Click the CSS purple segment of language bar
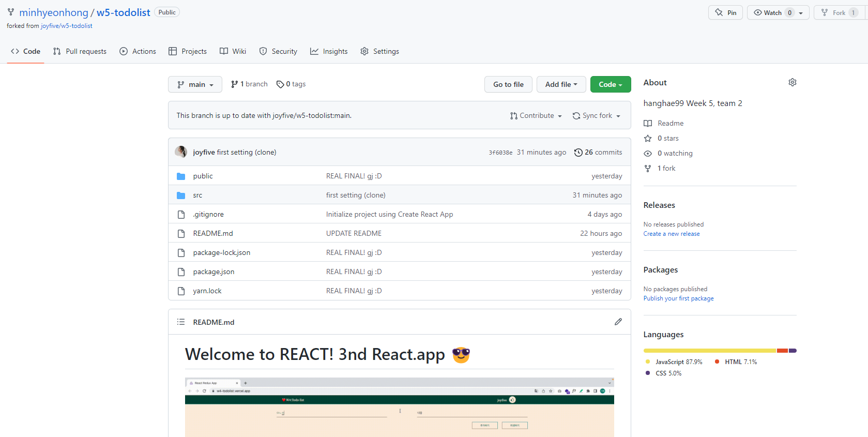Screen dimensions: 868x437 (x=793, y=351)
